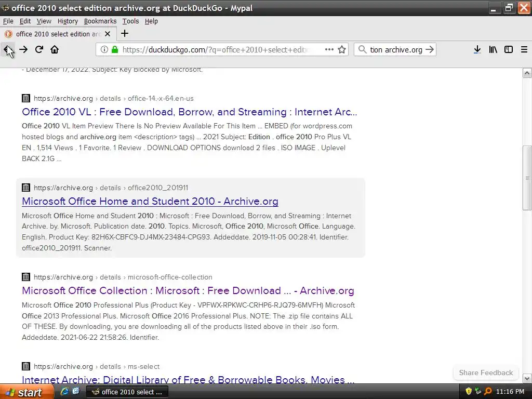Screen dimensions: 532x399
Task: Click the ms-select URL breadcrumb
Action: pyautogui.click(x=143, y=366)
